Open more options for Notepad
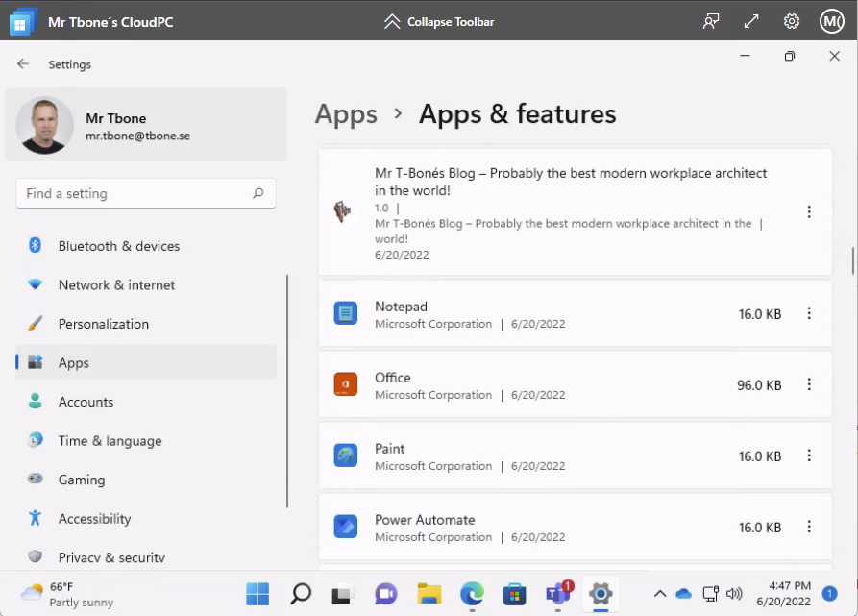This screenshot has height=616, width=858. pos(809,313)
